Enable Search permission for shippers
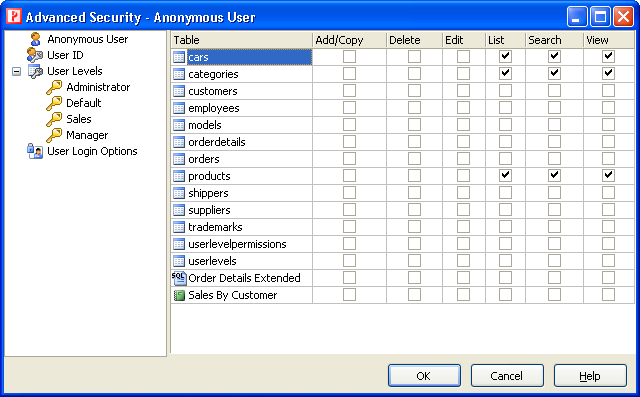Image resolution: width=640 pixels, height=397 pixels. click(554, 193)
